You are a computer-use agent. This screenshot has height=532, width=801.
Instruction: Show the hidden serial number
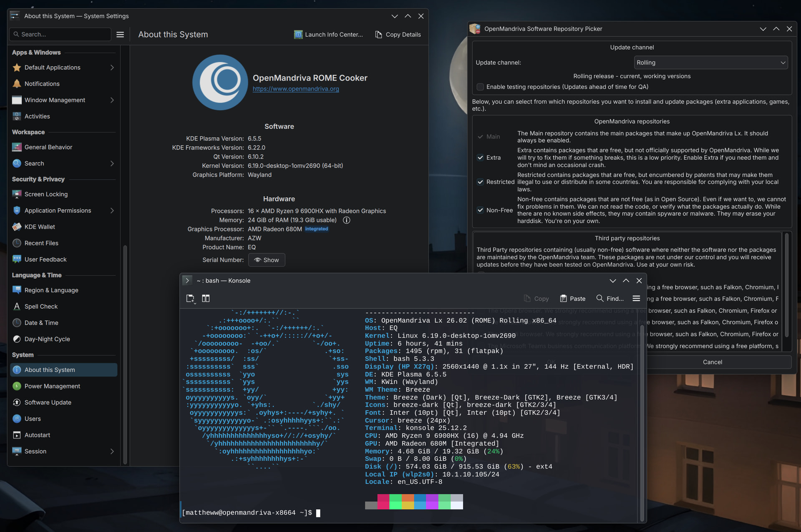(267, 260)
